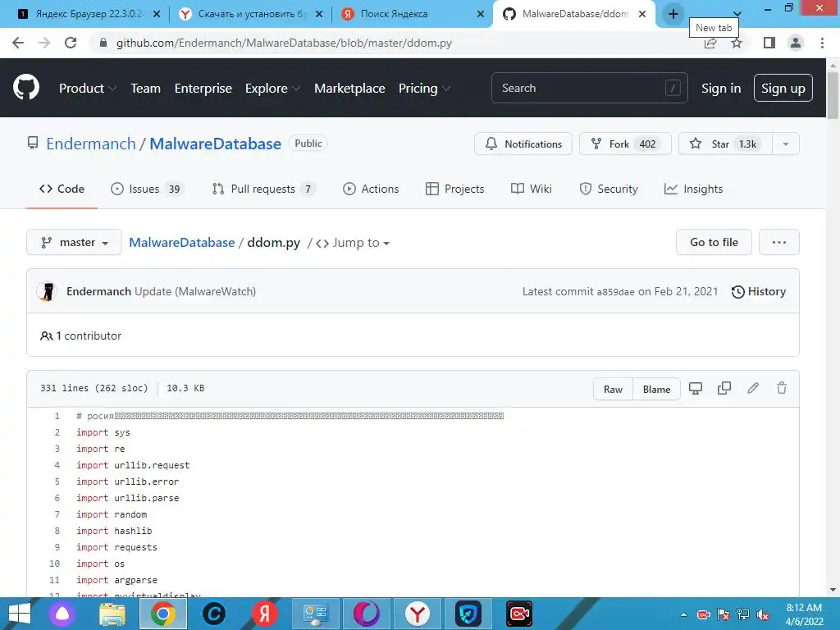The image size is (840, 630).
Task: Open more file actions ellipsis button
Action: (779, 242)
